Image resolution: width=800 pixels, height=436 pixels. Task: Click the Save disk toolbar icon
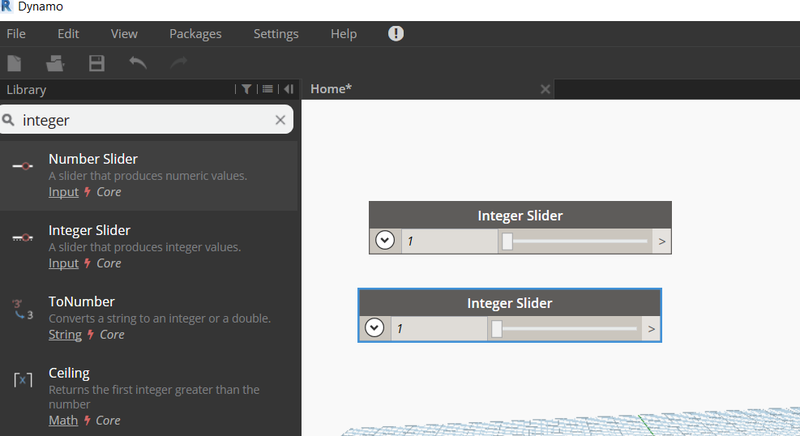coord(96,64)
